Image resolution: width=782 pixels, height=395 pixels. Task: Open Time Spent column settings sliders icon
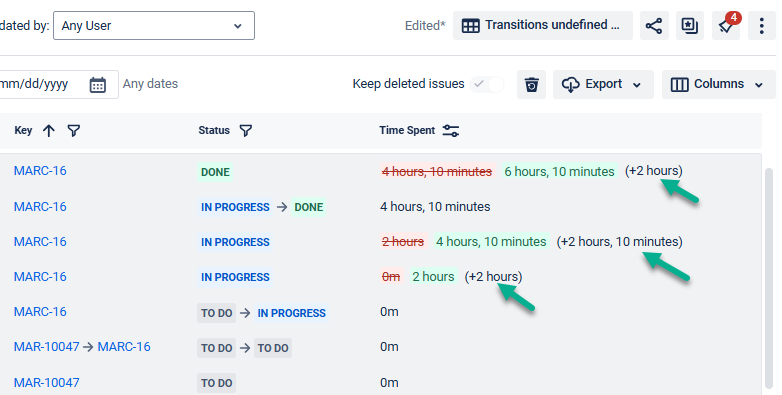pos(451,131)
